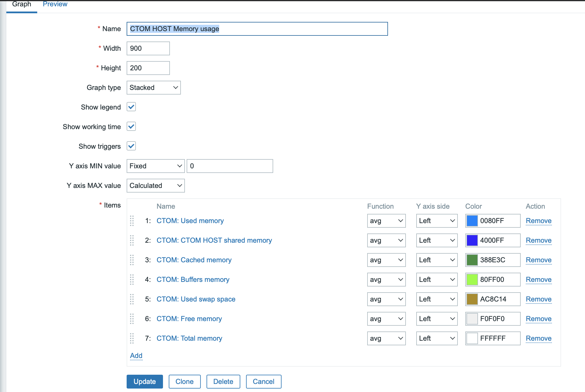Grab the drag handle for Used memory row
Screen dimensions: 585x392
click(x=132, y=221)
